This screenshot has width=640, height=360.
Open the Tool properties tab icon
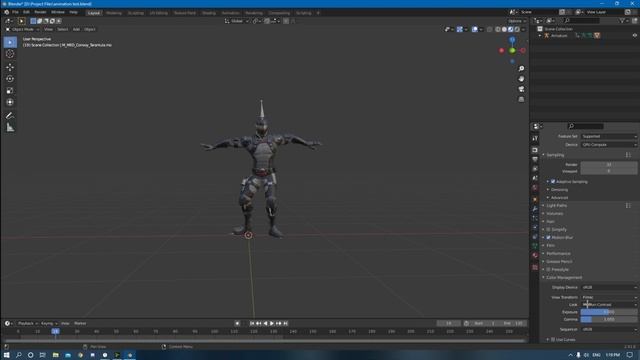(x=535, y=139)
